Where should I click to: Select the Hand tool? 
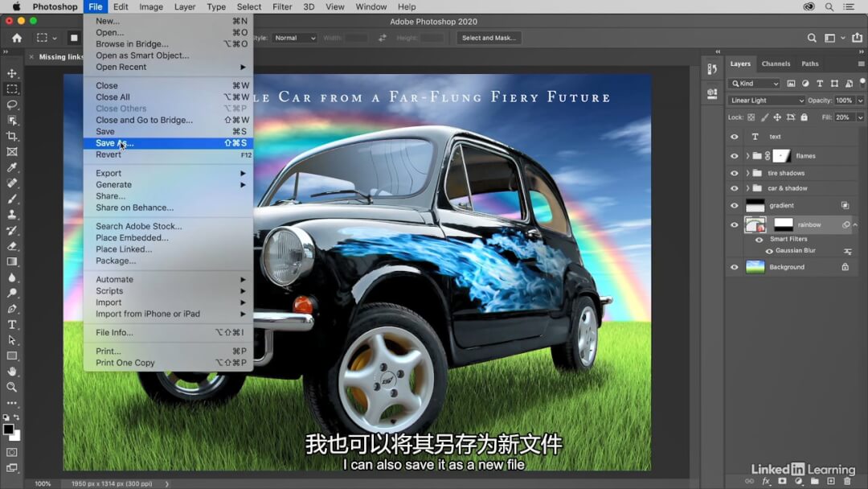click(11, 372)
